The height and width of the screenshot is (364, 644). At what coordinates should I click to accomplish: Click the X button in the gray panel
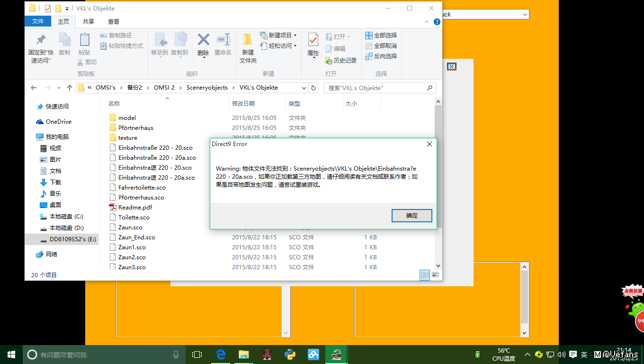[x=452, y=66]
